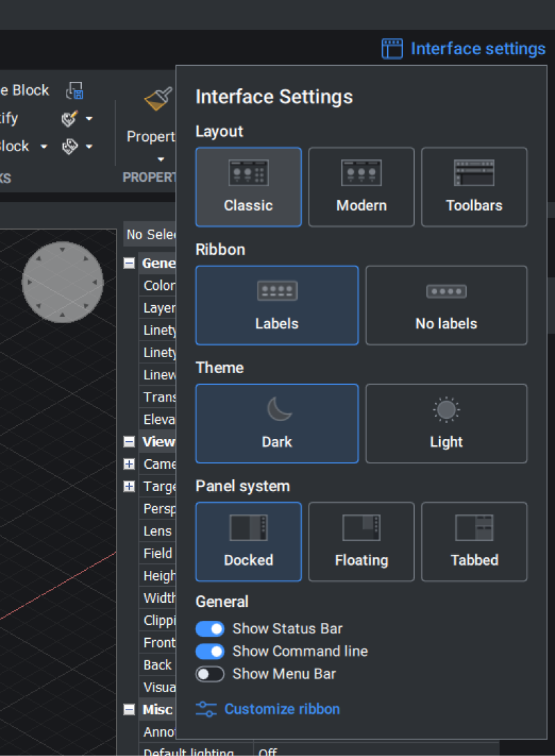Screen dimensions: 555x756
Task: Open the dropdown next to the green check icon
Action: click(x=89, y=119)
